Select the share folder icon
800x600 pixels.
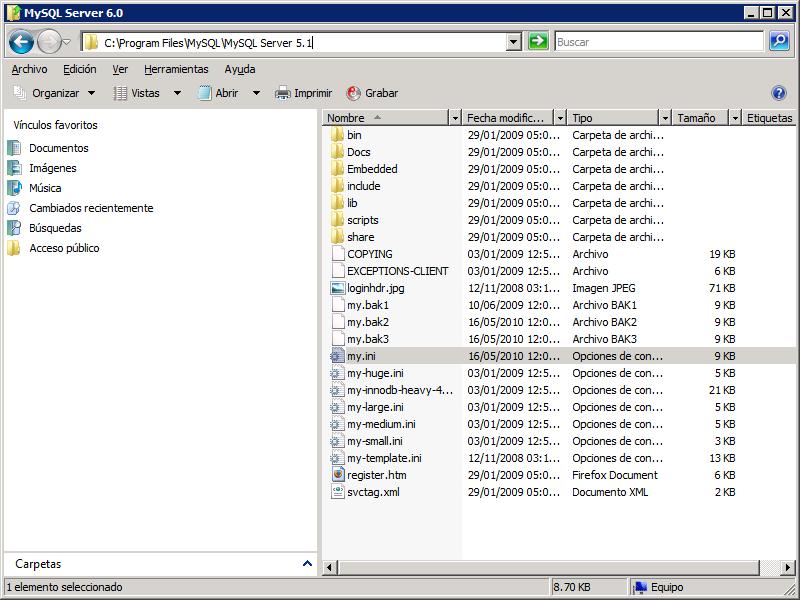(x=337, y=237)
